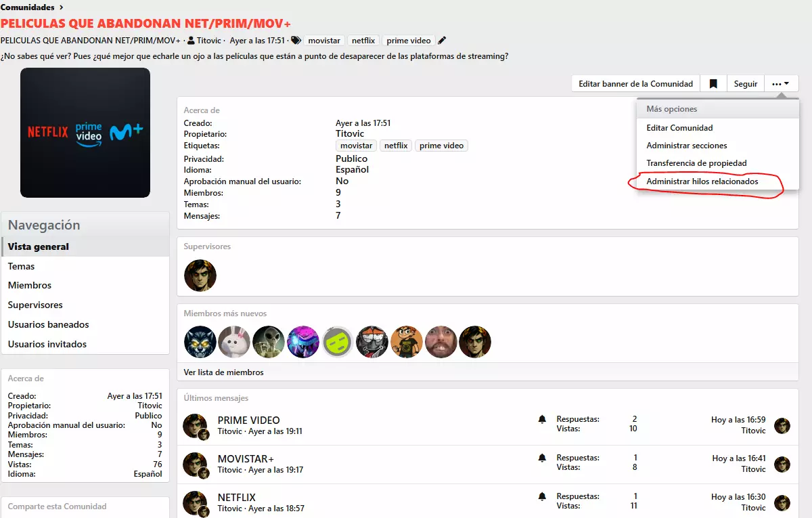812x518 pixels.
Task: Go to Vista general in navigation
Action: pyautogui.click(x=85, y=246)
